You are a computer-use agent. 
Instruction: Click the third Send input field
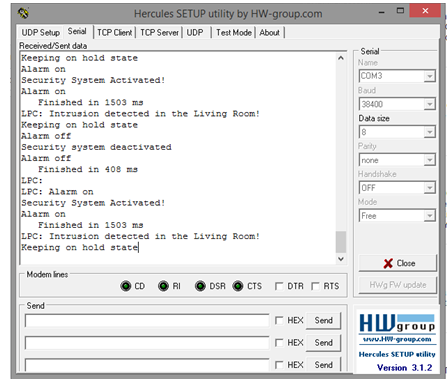(147, 365)
